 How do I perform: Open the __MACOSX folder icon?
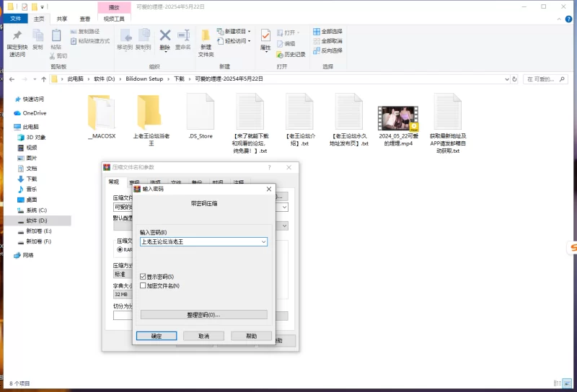click(x=100, y=113)
